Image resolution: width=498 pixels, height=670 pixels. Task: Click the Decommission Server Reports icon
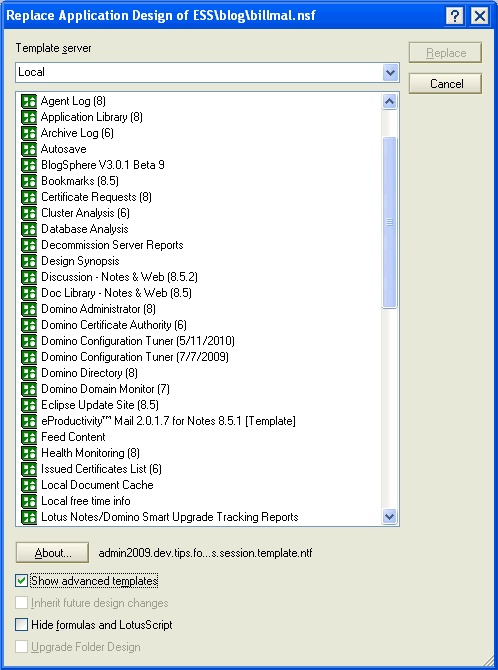tap(29, 245)
